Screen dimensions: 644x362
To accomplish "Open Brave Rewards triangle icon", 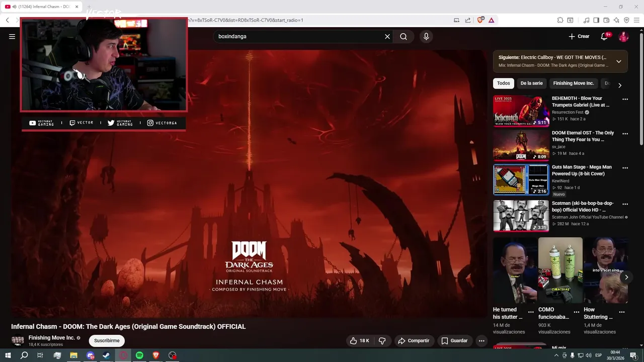I will tap(491, 20).
